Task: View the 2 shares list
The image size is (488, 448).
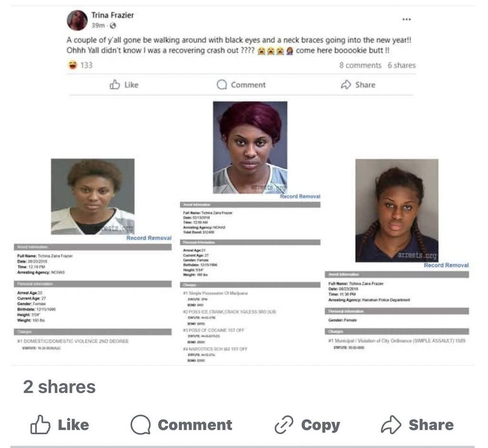Action: tap(60, 387)
